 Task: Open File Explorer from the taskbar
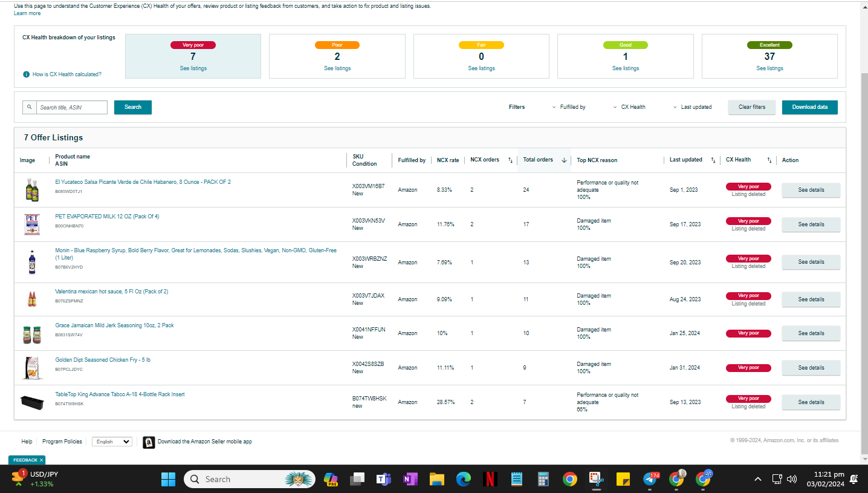tap(437, 479)
